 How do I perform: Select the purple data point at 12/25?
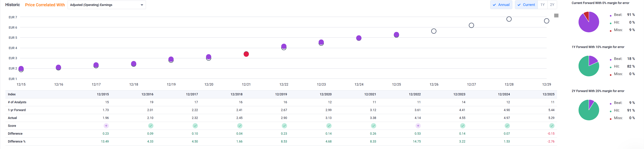[x=397, y=35]
